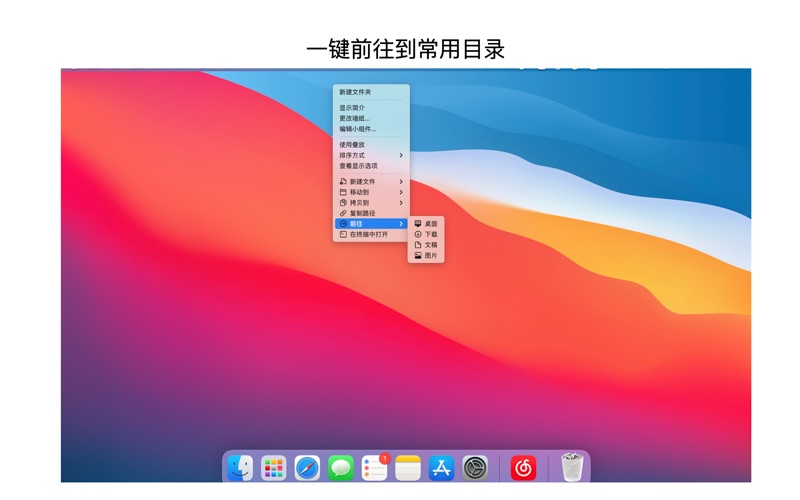Screen dimensions: 800x500
Task: Select 新建文件夹 in the context menu
Action: coord(371,92)
